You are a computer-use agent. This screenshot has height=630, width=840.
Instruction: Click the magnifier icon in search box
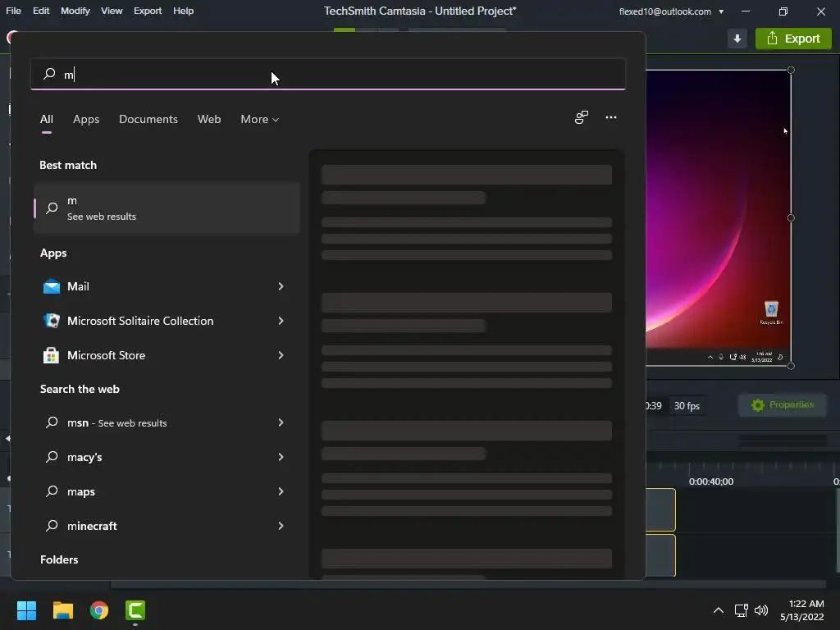click(49, 73)
